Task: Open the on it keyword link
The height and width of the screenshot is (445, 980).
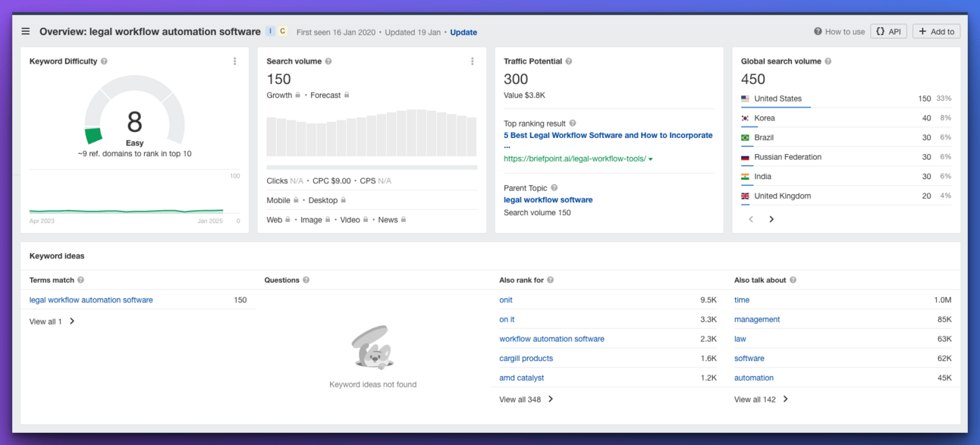Action: [x=507, y=320]
